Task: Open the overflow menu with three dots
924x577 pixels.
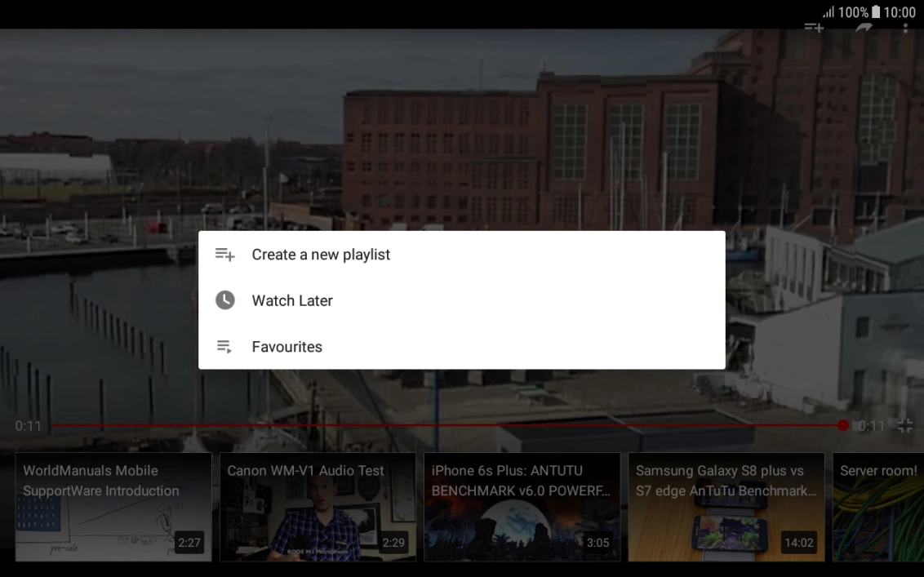Action: [x=905, y=27]
